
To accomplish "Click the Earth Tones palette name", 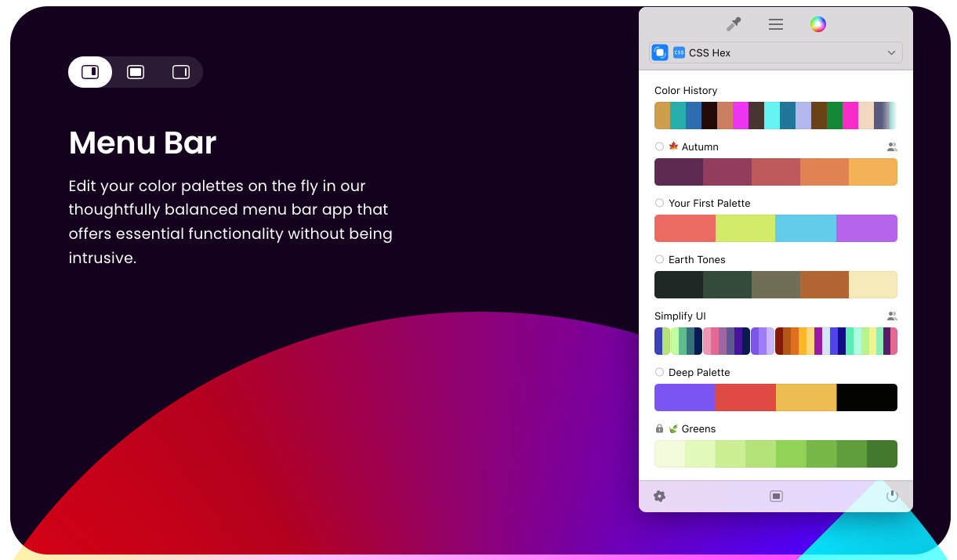I will click(697, 259).
